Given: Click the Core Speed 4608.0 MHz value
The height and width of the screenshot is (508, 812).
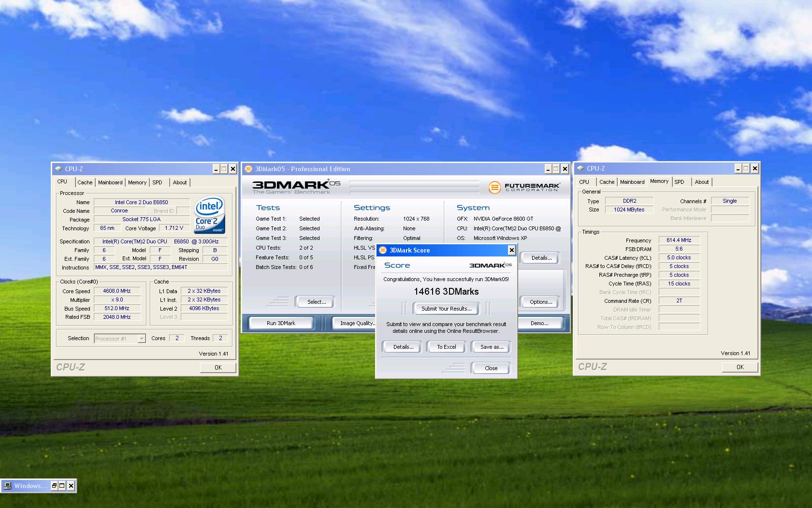Looking at the screenshot, I should [x=117, y=291].
